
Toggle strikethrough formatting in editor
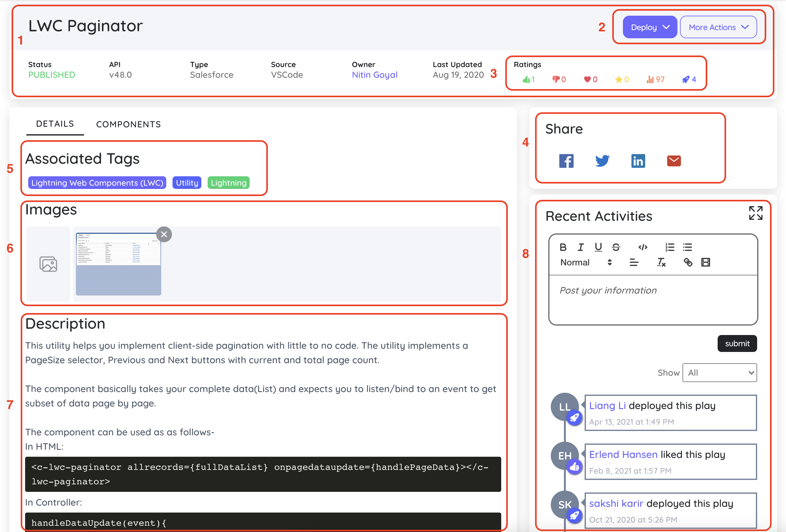point(616,247)
